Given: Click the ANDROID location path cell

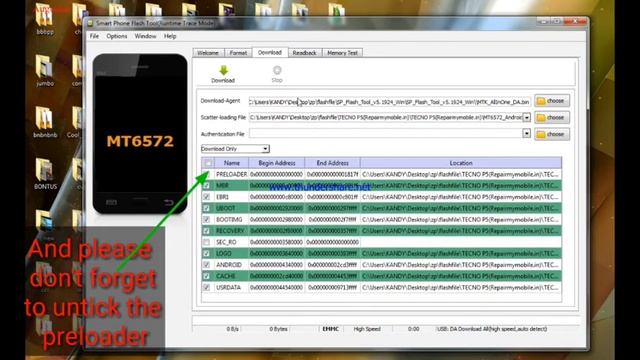Looking at the screenshot, I should 461,265.
